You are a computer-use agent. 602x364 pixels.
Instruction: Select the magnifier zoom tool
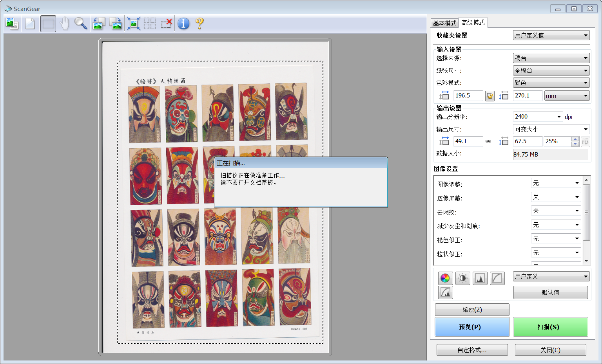81,24
